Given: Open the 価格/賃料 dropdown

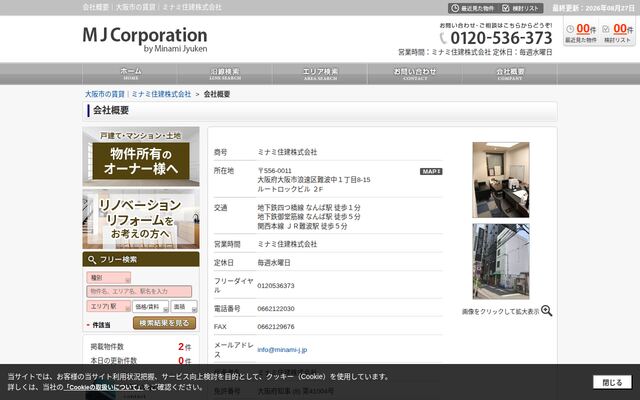Looking at the screenshot, I should (151, 307).
